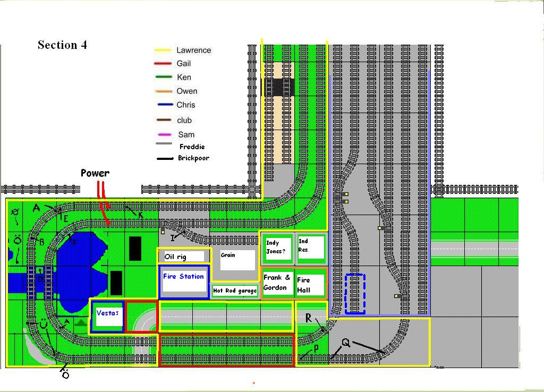Click the upper black rectangle building
The width and height of the screenshot is (544, 392).
[135, 249]
